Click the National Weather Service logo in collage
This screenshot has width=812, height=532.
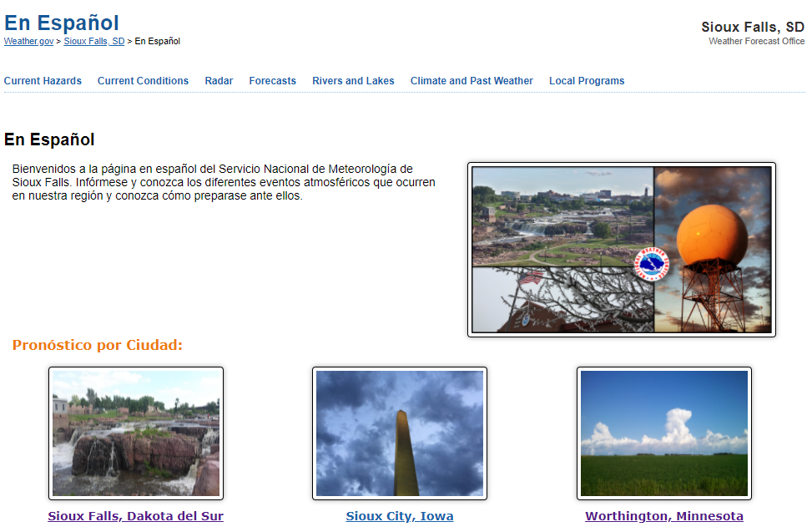pyautogui.click(x=652, y=264)
